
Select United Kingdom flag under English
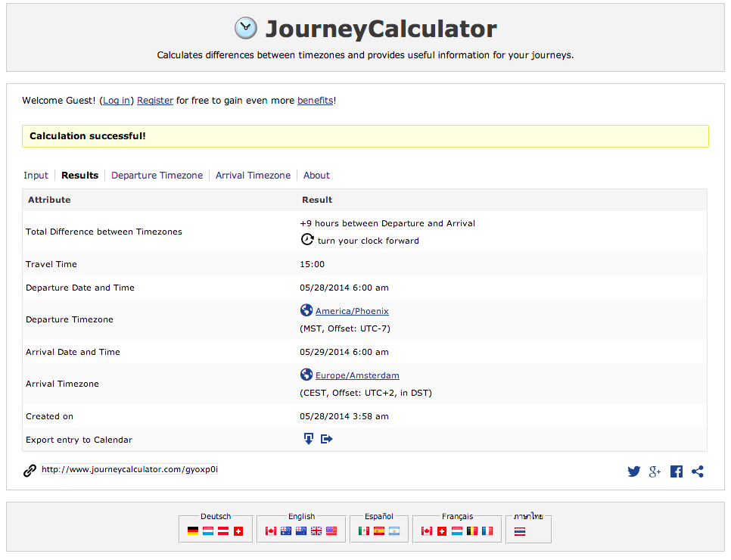click(x=316, y=531)
